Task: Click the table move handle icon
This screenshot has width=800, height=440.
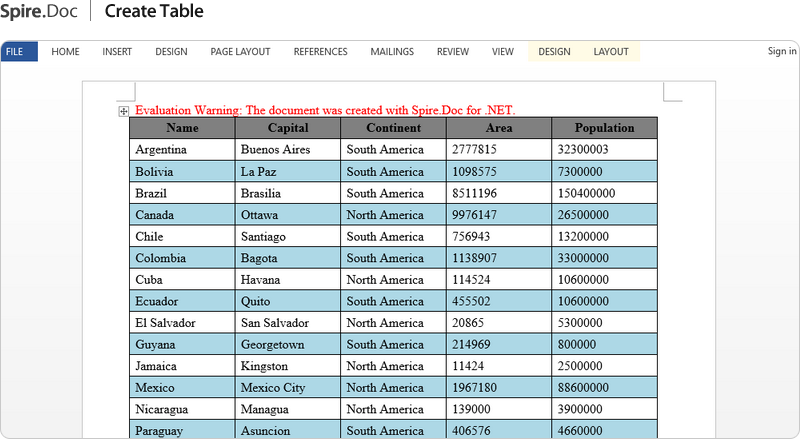Action: coord(123,111)
